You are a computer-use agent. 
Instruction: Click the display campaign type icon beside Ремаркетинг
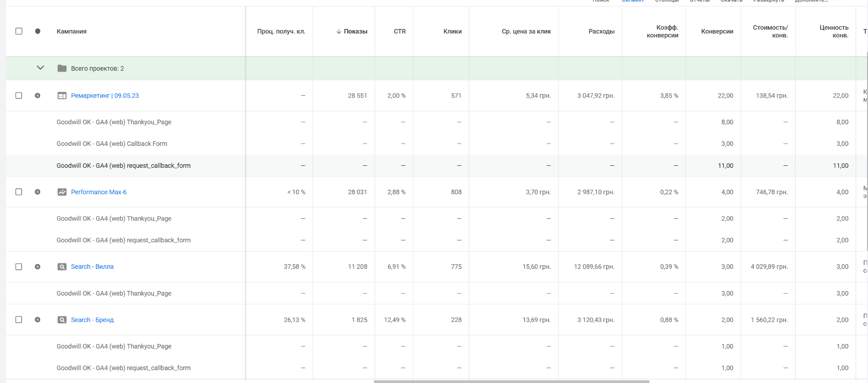(62, 96)
